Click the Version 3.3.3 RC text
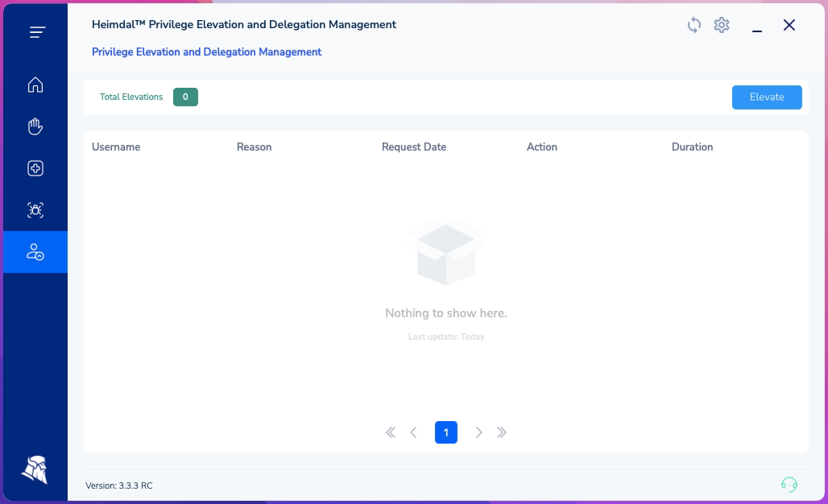The height and width of the screenshot is (504, 828). tap(119, 485)
